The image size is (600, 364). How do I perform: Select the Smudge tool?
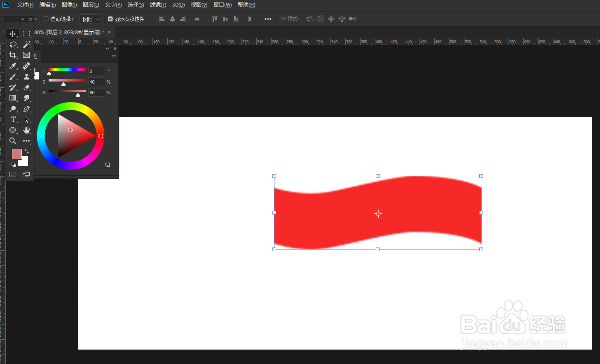(26, 98)
